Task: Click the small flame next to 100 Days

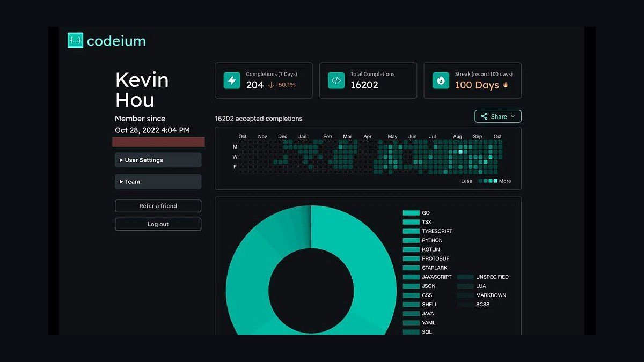Action: coord(505,85)
